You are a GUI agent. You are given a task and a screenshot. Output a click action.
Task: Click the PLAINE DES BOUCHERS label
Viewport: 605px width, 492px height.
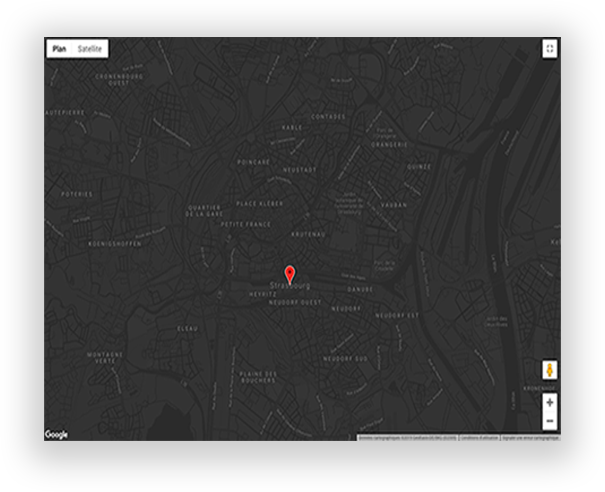(258, 377)
